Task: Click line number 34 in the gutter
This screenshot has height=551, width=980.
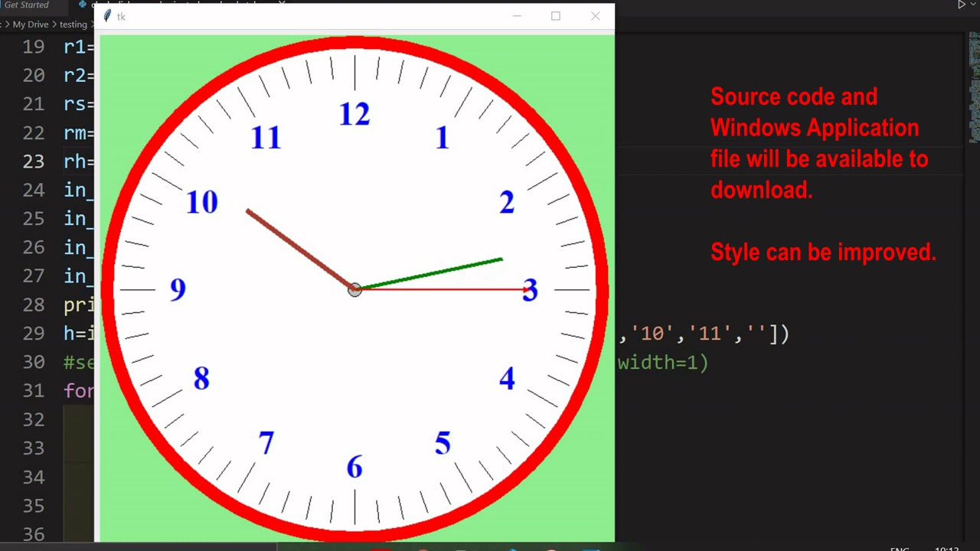Action: point(33,478)
